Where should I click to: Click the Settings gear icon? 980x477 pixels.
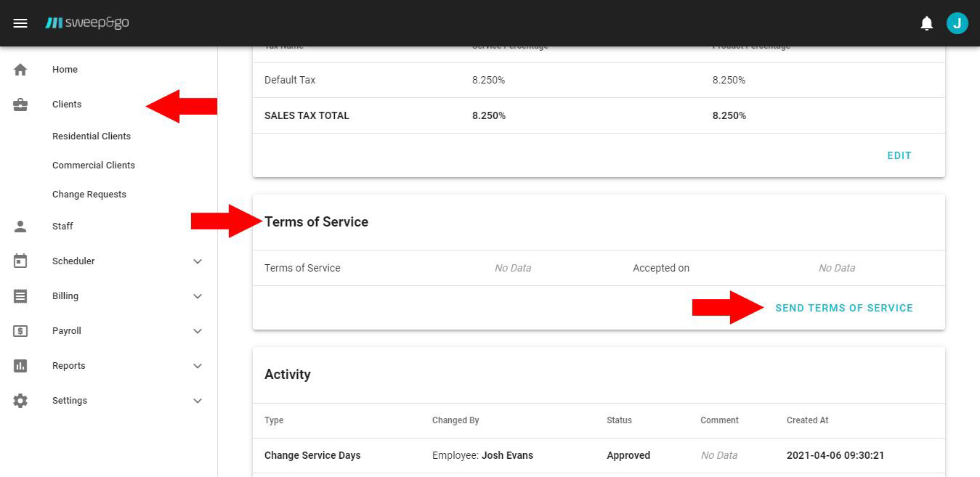point(20,401)
